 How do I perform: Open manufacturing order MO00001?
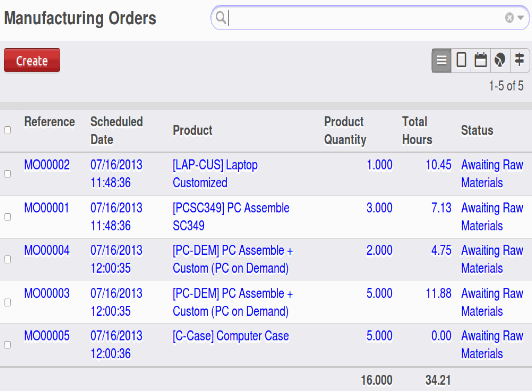(x=46, y=208)
